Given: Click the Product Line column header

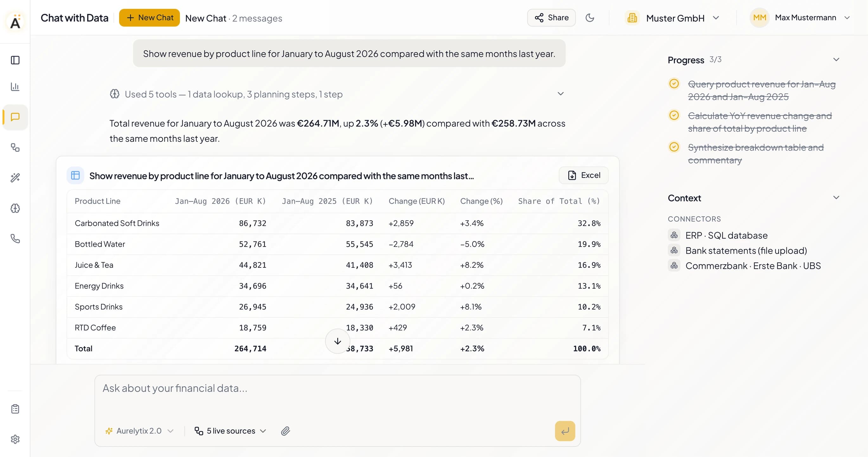Looking at the screenshot, I should tap(97, 201).
